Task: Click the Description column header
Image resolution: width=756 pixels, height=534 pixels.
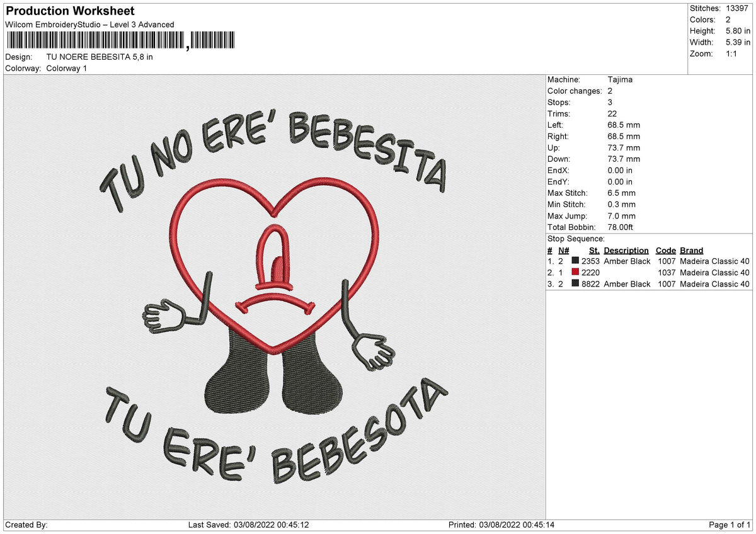Action: click(626, 250)
